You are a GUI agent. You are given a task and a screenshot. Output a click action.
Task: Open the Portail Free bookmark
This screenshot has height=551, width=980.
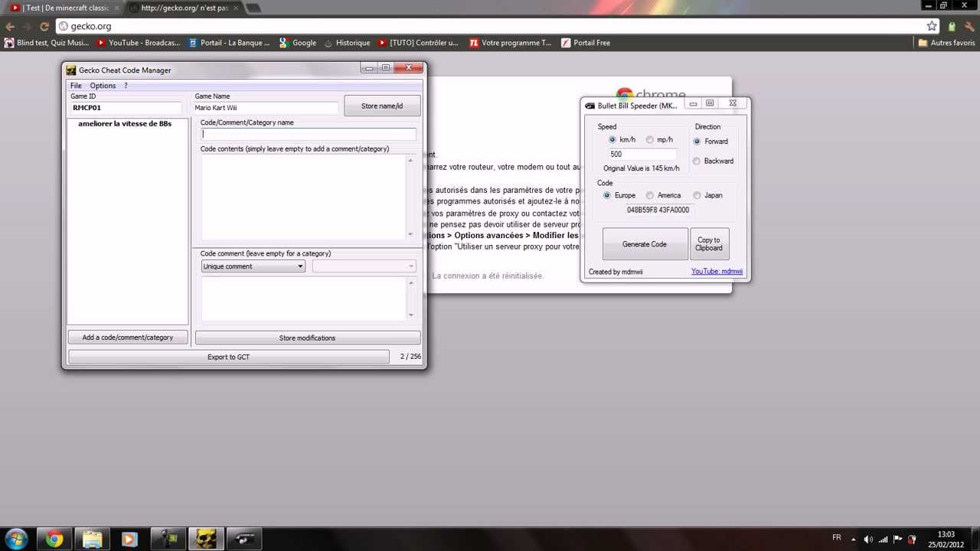[586, 43]
